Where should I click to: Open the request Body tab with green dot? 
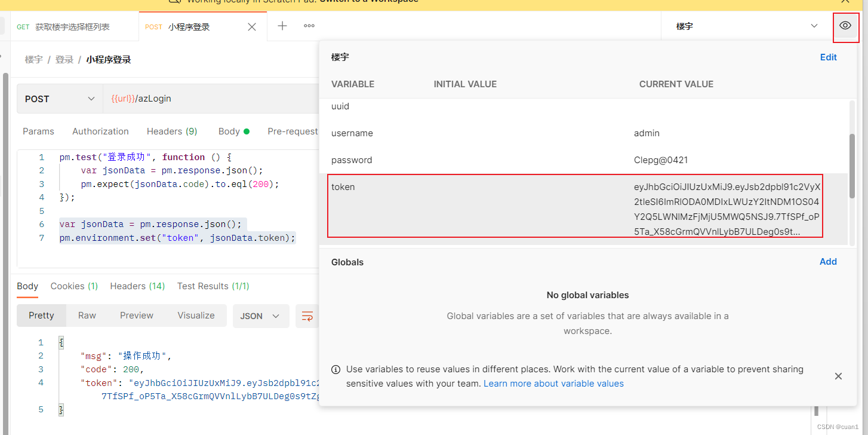[x=233, y=131]
